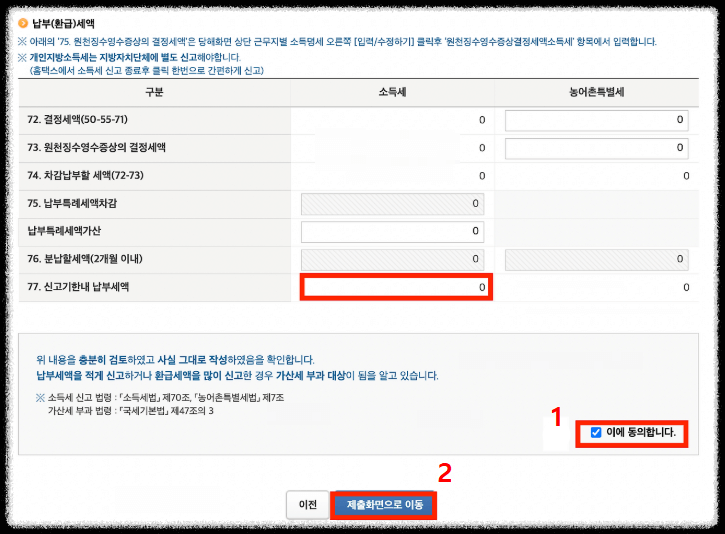Click the '75. 납부특례세액차감' row label

[72, 203]
